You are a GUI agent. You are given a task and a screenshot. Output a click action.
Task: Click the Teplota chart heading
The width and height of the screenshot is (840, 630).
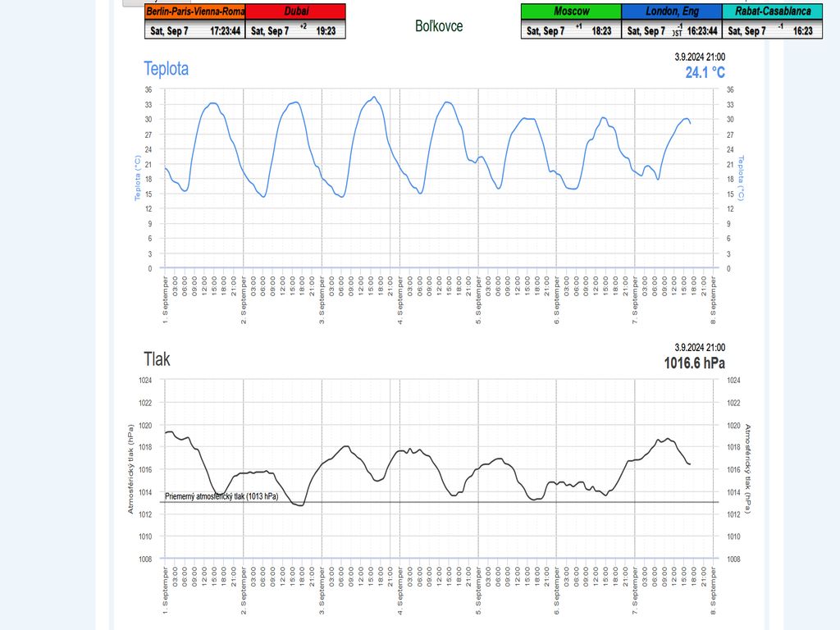[x=166, y=69]
